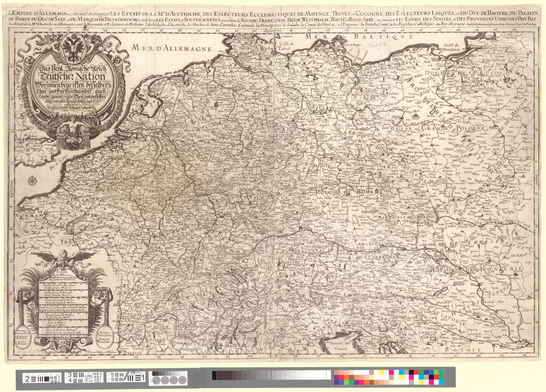The width and height of the screenshot is (546, 392).
Task: Click the 'DUCHÉ LUNEBOURG' label
Action: [260, 92]
